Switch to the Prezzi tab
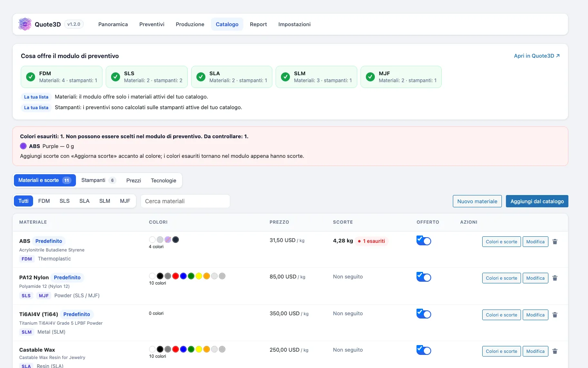Image resolution: width=588 pixels, height=368 pixels. [134, 180]
